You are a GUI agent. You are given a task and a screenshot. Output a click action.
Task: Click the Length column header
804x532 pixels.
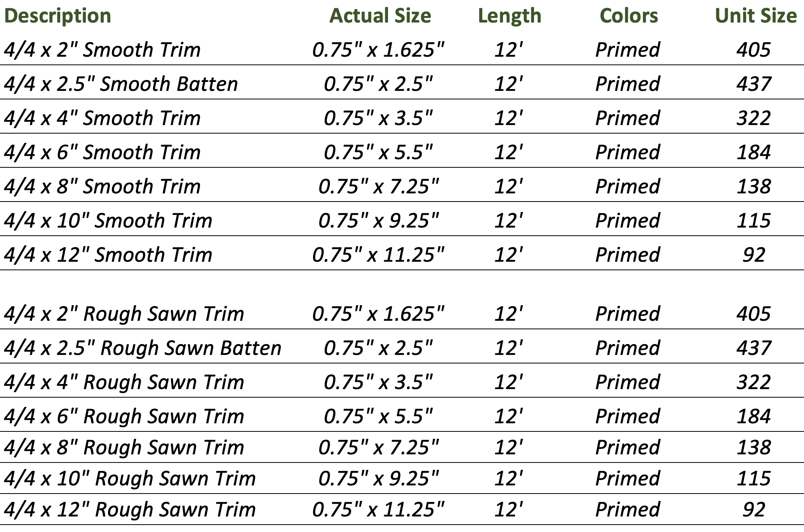510,16
